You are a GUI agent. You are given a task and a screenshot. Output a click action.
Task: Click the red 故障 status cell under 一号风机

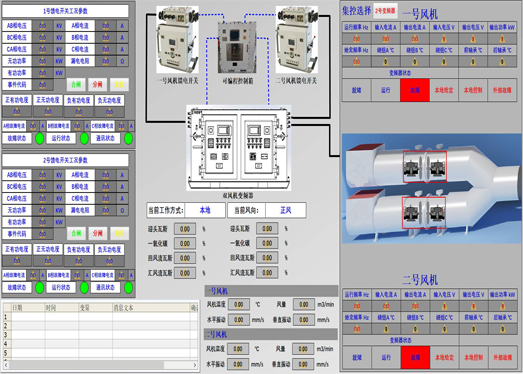tap(415, 90)
